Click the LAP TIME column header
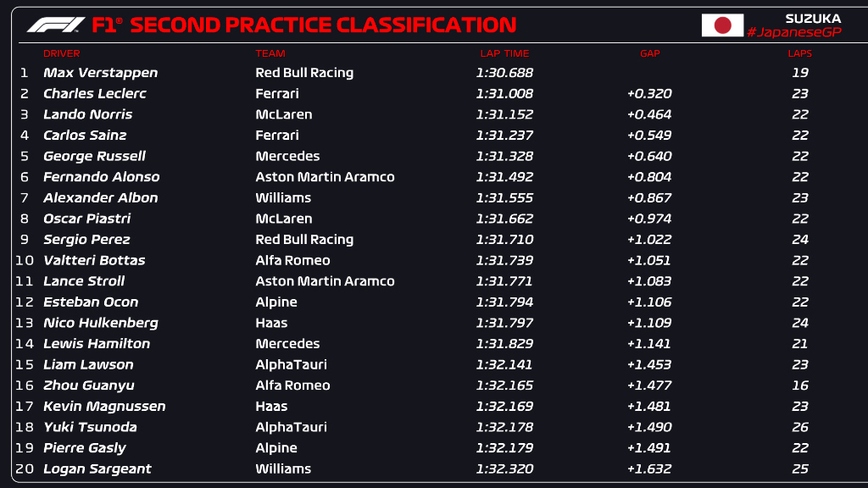 [504, 53]
